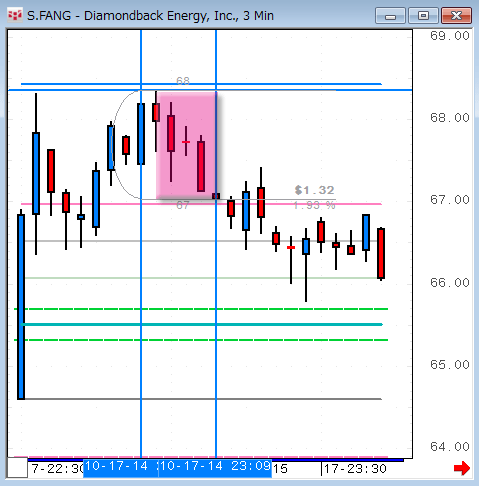The height and width of the screenshot is (486, 479).
Task: Click the 65.00 price axis label
Action: pos(450,364)
